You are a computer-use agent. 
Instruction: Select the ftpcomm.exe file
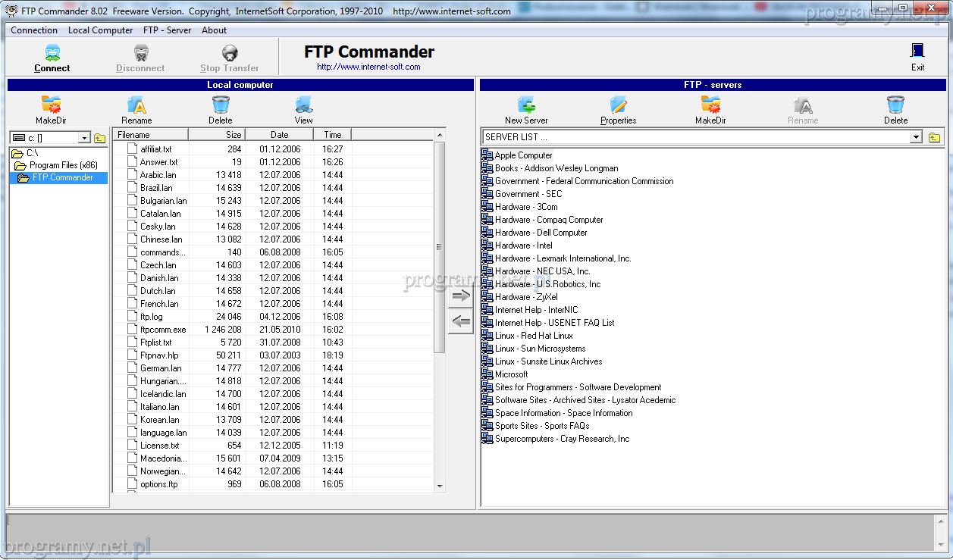pyautogui.click(x=162, y=330)
